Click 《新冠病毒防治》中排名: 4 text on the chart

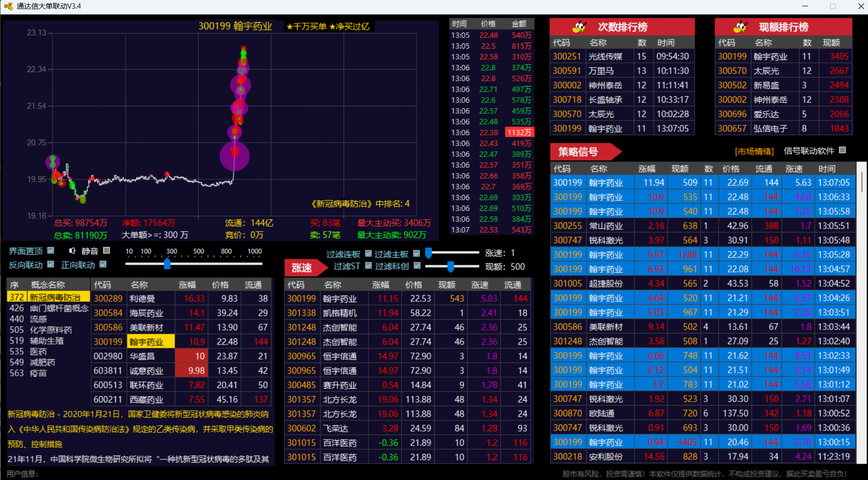[360, 204]
